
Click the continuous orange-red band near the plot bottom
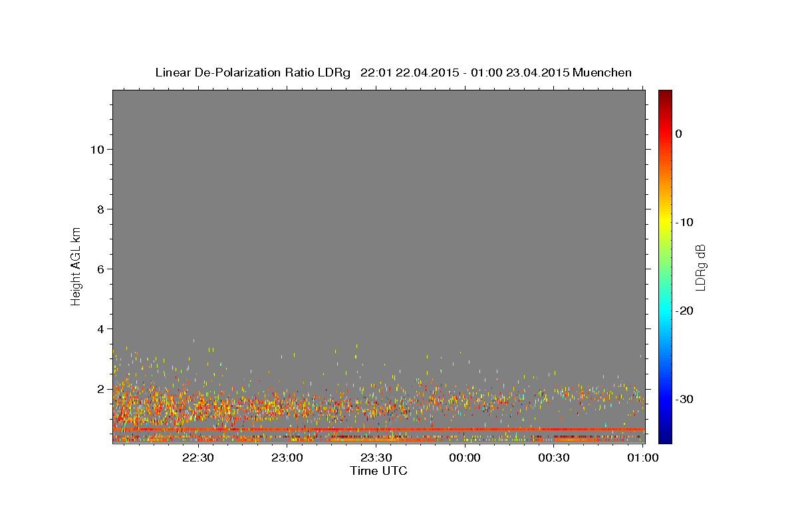(378, 430)
